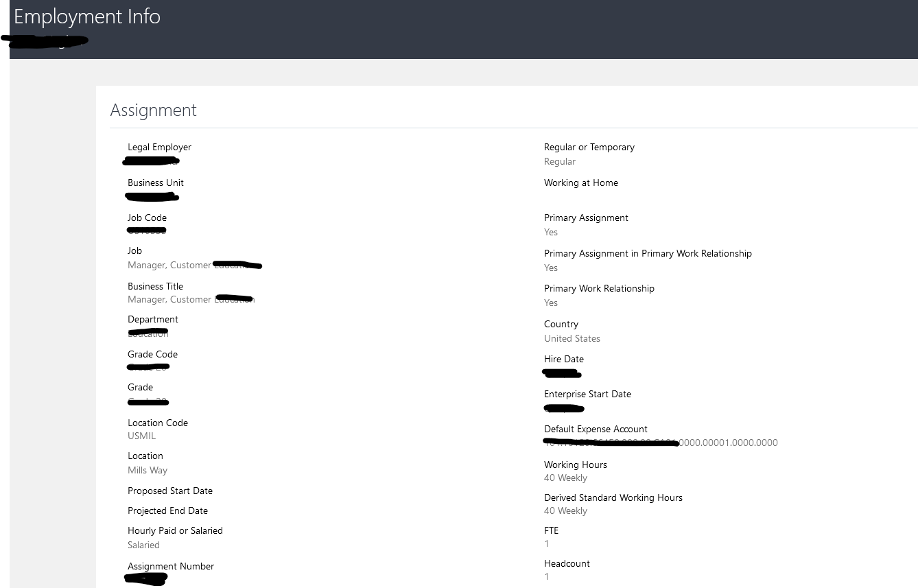Click the Proposed Start Date label
Screen dimensions: 918x588
[x=170, y=491]
